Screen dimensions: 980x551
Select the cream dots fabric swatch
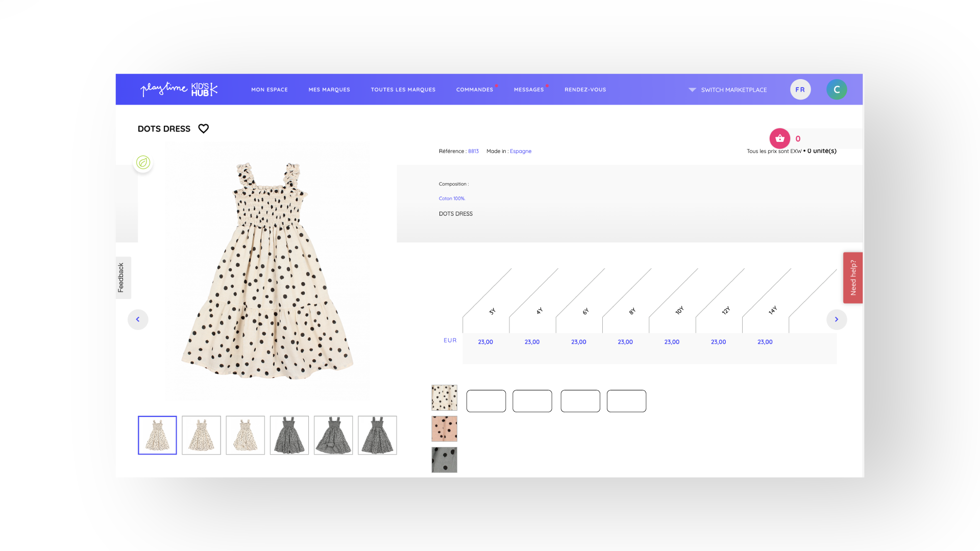click(445, 398)
